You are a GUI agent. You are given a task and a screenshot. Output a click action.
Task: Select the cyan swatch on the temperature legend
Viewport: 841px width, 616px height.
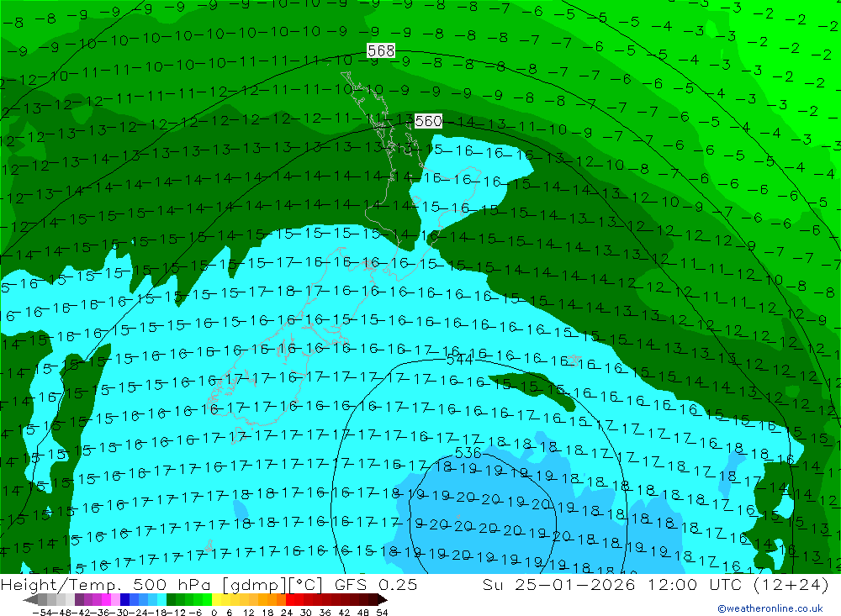[161, 599]
